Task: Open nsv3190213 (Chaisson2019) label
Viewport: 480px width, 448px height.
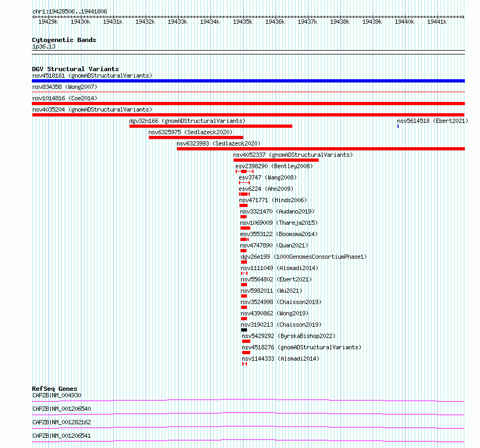Action: point(281,325)
